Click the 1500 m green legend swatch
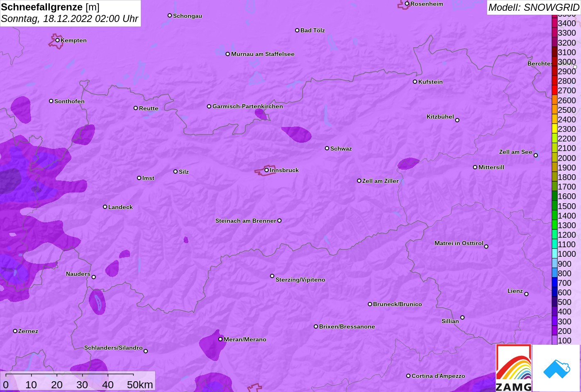The image size is (581, 392). click(554, 206)
